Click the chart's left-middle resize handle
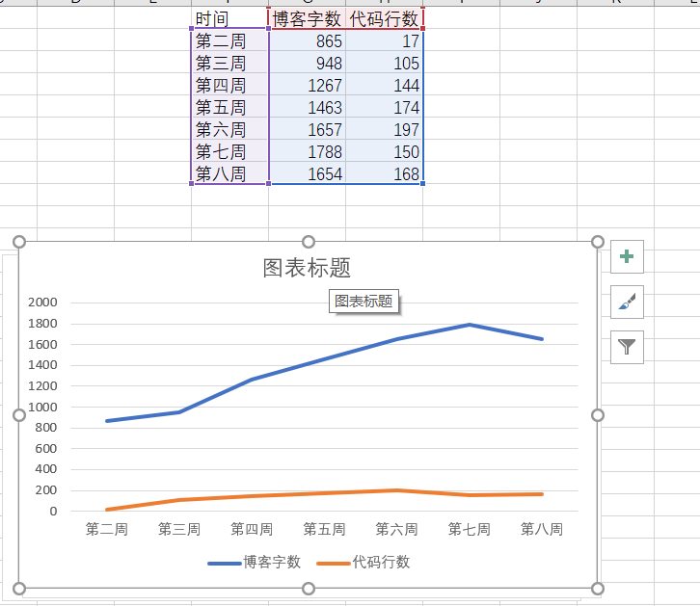This screenshot has width=700, height=606. [18, 415]
